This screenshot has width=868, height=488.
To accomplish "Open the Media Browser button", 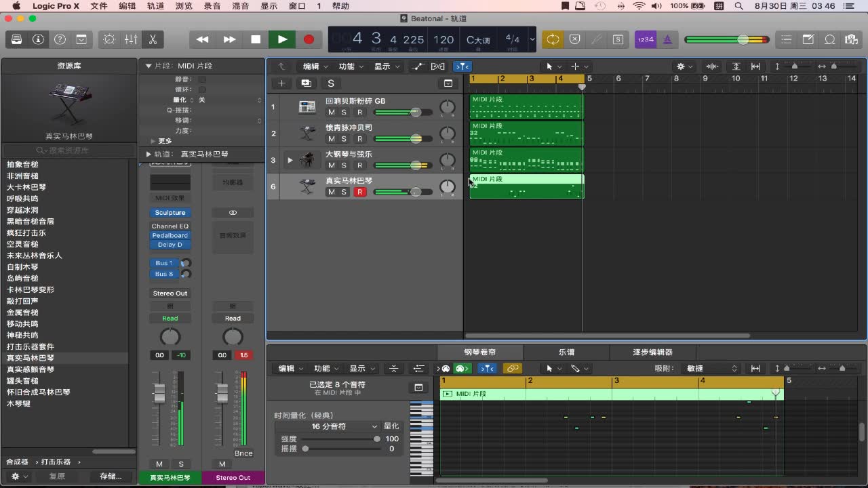I will [x=852, y=39].
